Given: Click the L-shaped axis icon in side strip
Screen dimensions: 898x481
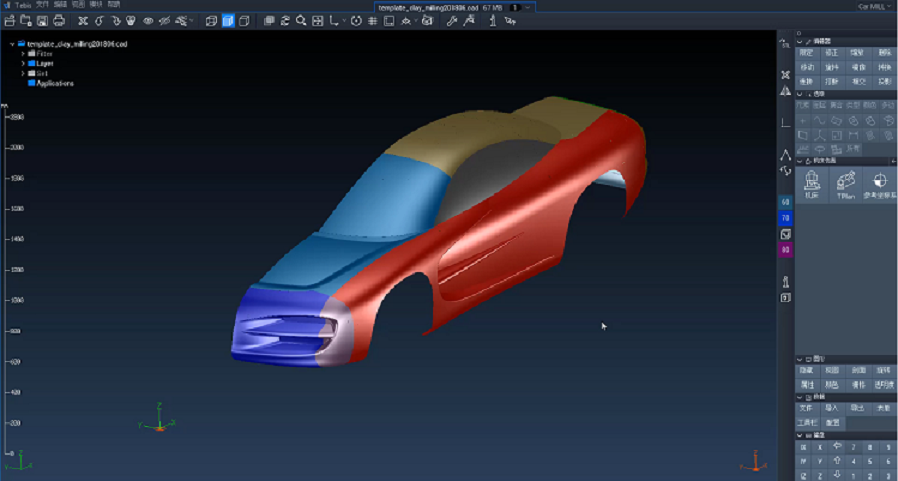Looking at the screenshot, I should click(x=785, y=123).
